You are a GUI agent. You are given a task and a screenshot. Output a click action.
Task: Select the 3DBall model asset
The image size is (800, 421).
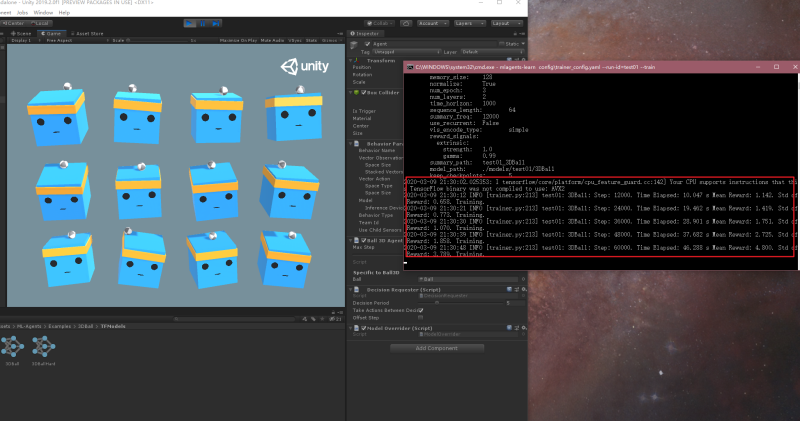coord(12,350)
